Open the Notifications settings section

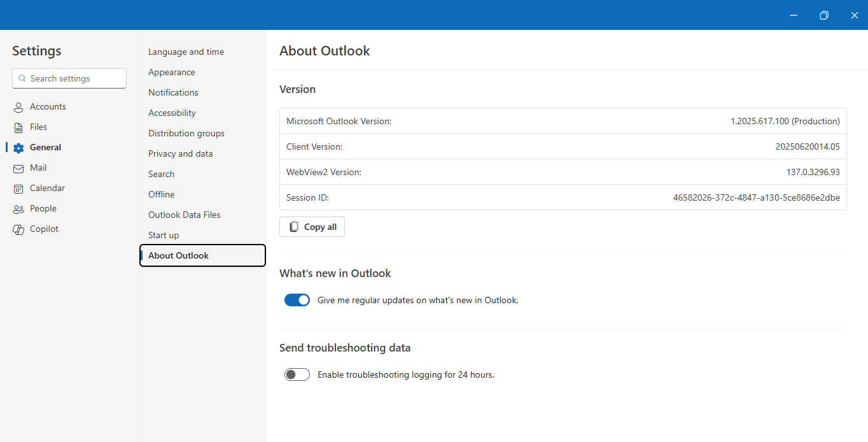pyautogui.click(x=172, y=92)
